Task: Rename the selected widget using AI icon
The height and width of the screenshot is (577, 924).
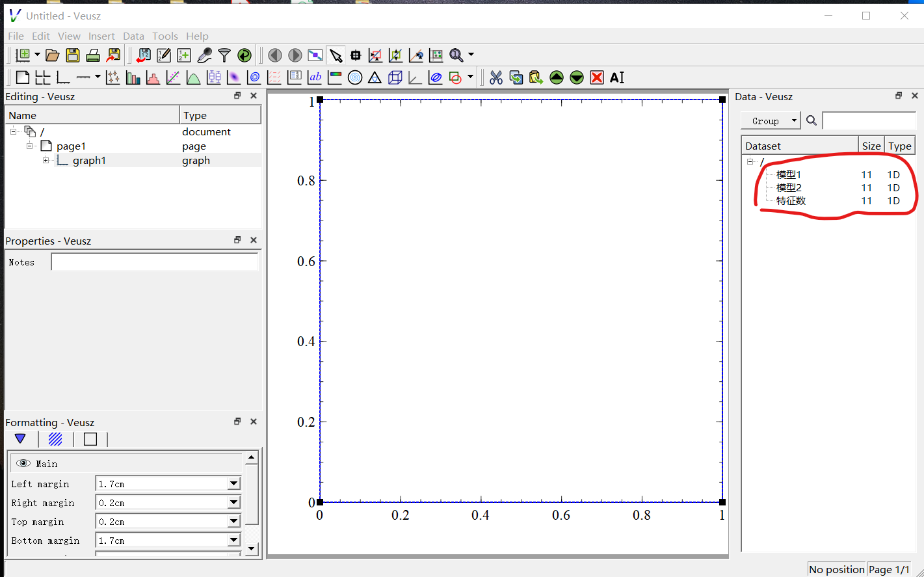Action: click(617, 78)
